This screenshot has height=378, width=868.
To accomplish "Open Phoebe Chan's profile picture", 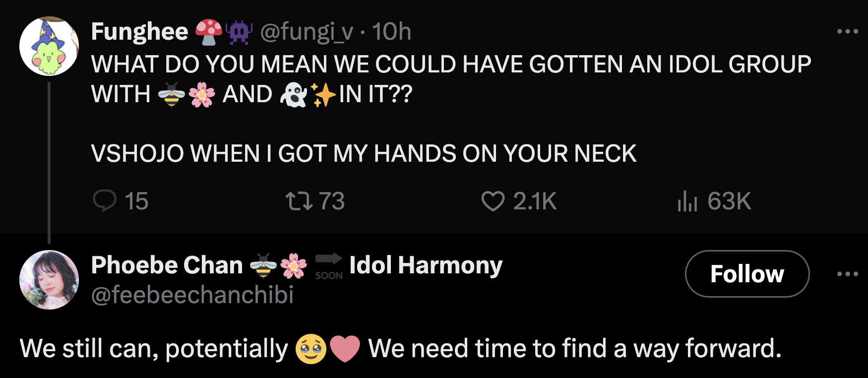I will (x=49, y=280).
